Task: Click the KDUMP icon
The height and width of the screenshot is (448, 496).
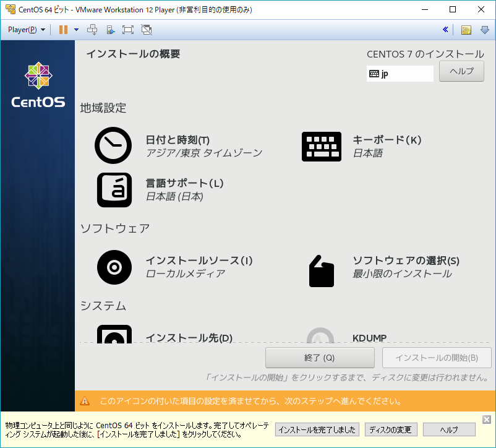Action: 320,335
